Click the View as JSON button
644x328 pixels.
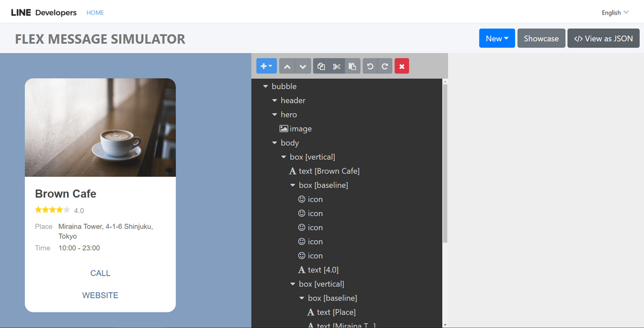[604, 38]
